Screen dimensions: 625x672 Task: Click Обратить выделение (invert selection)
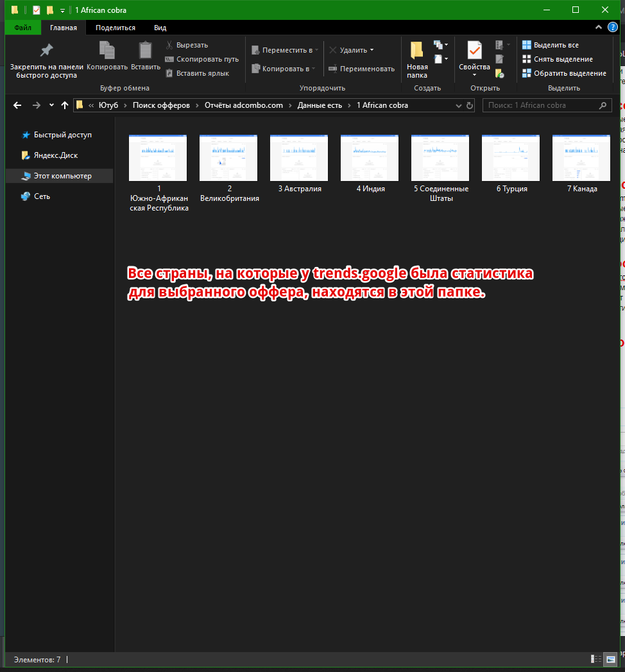tap(564, 73)
